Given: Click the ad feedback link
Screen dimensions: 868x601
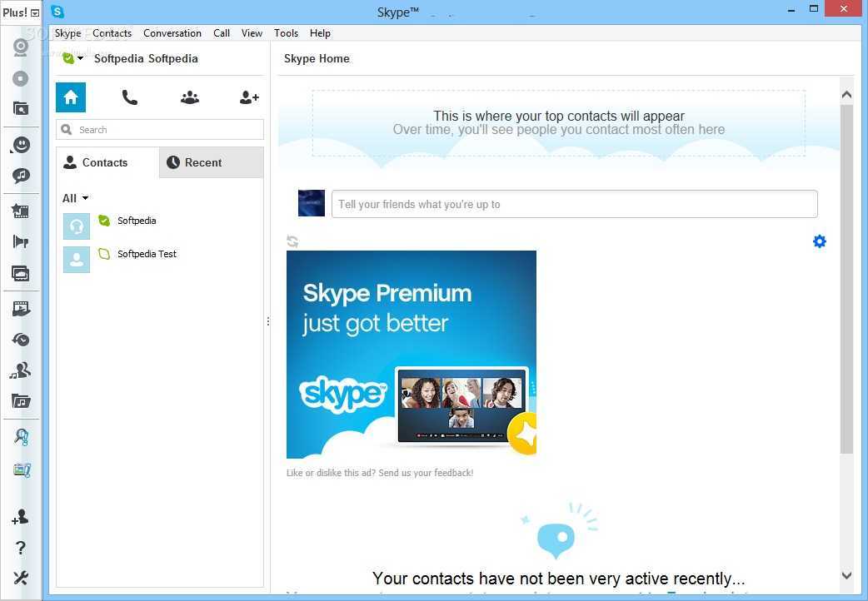Looking at the screenshot, I should tap(380, 473).
